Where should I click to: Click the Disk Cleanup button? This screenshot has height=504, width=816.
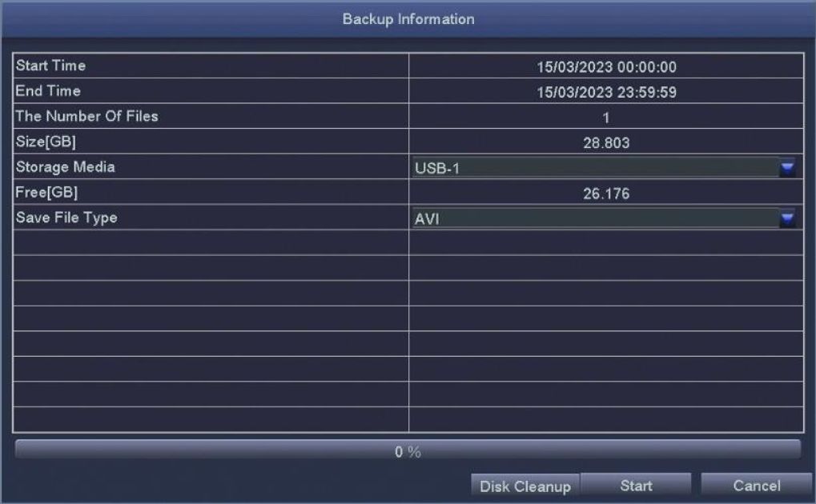pos(525,486)
